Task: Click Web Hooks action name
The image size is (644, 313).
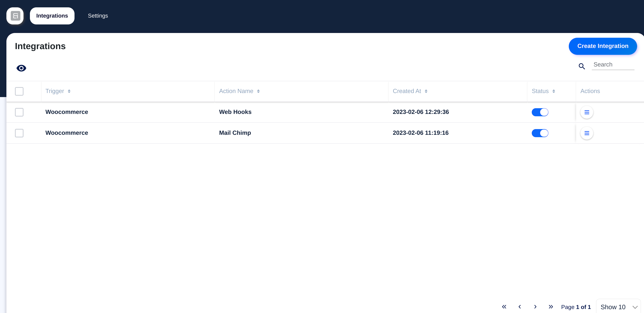Action: click(235, 112)
